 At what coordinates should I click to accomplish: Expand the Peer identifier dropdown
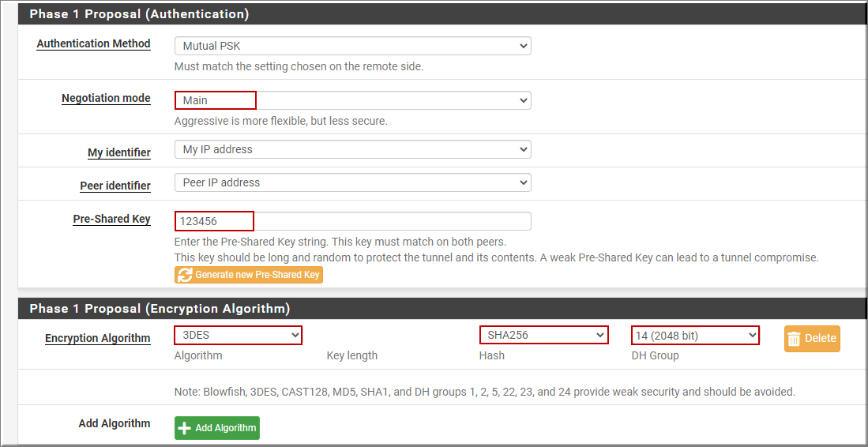352,182
